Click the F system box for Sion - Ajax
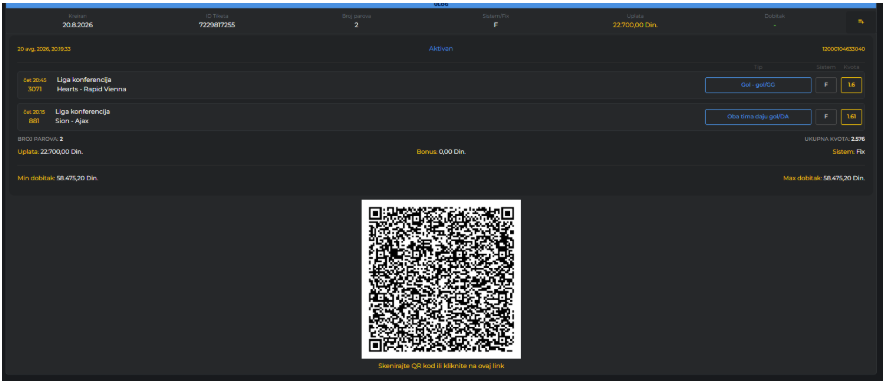The height and width of the screenshot is (388, 883). pos(826,117)
